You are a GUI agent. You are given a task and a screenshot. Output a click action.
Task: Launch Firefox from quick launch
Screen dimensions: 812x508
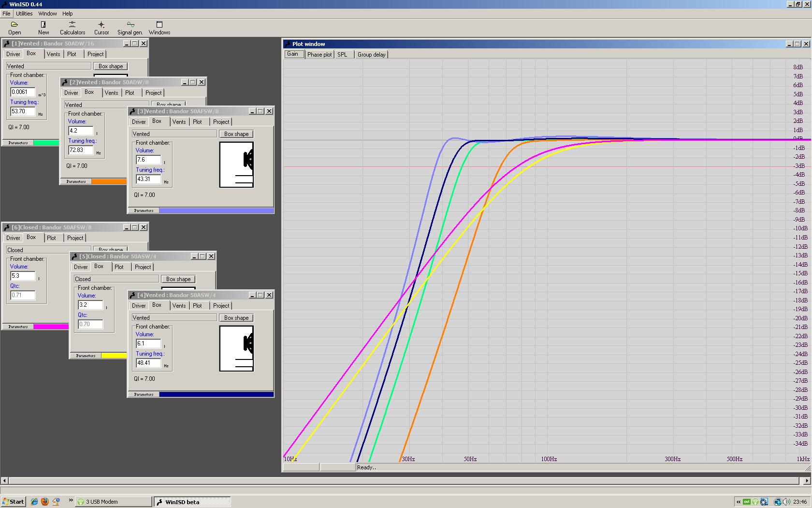[45, 502]
